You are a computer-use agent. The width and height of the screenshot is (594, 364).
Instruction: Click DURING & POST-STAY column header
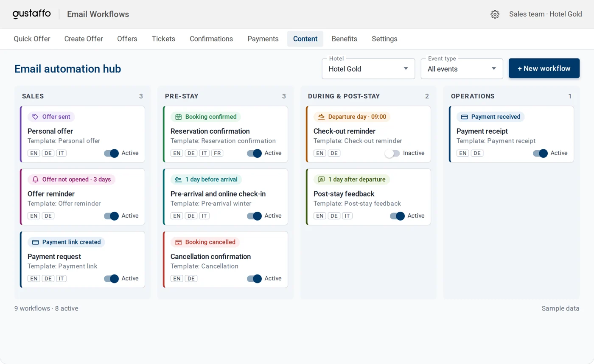pyautogui.click(x=344, y=96)
